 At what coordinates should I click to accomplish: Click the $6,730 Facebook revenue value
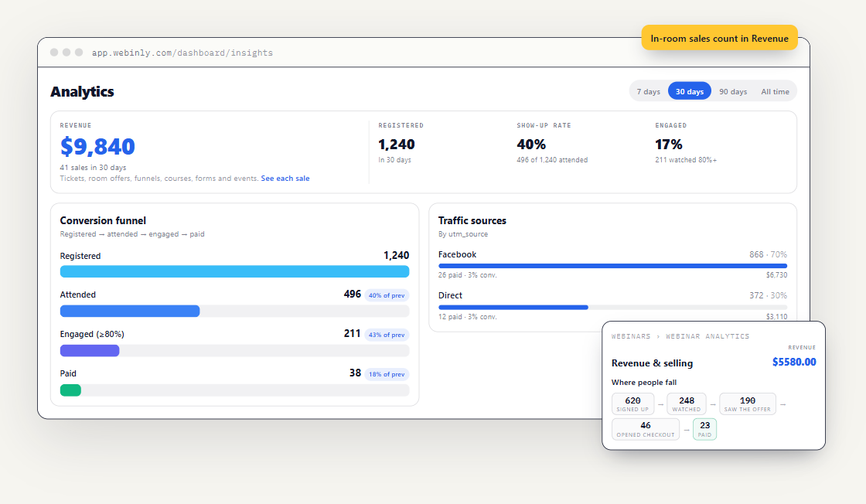tap(776, 275)
